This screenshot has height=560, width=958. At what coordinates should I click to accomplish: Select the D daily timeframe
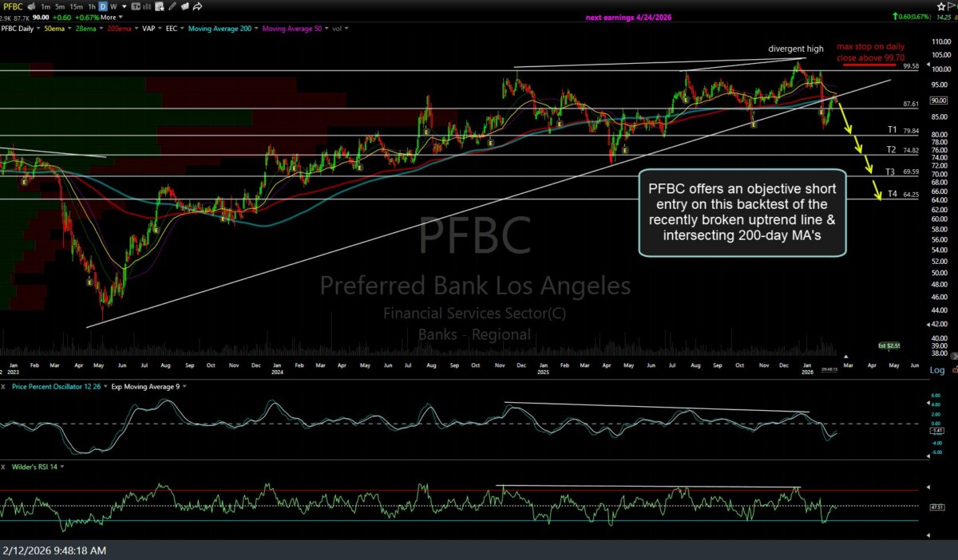click(x=103, y=7)
